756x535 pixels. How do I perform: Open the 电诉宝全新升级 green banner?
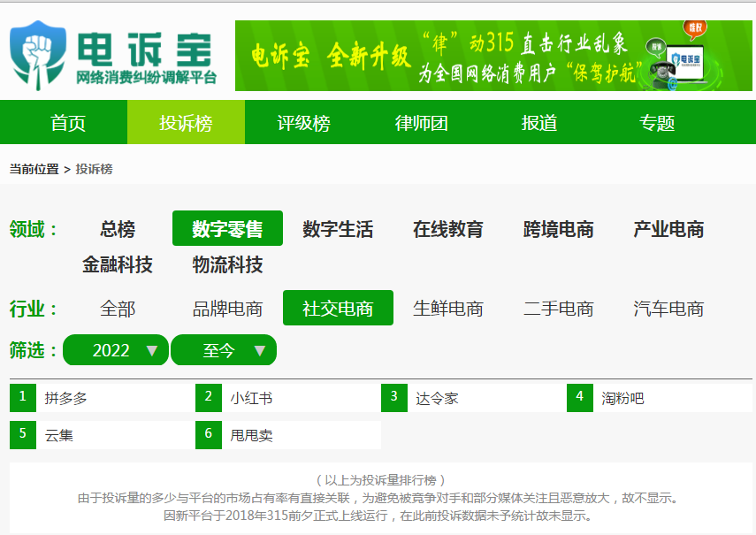point(493,56)
